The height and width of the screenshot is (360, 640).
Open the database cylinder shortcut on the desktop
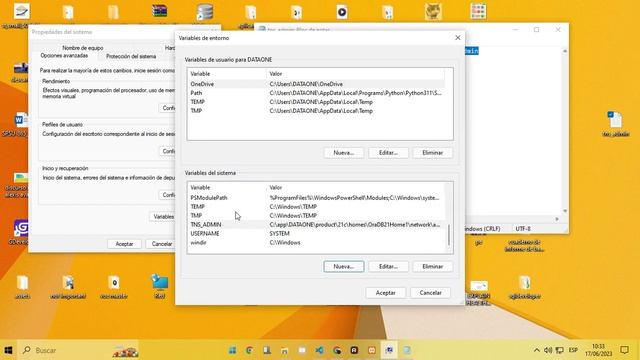(x=204, y=12)
